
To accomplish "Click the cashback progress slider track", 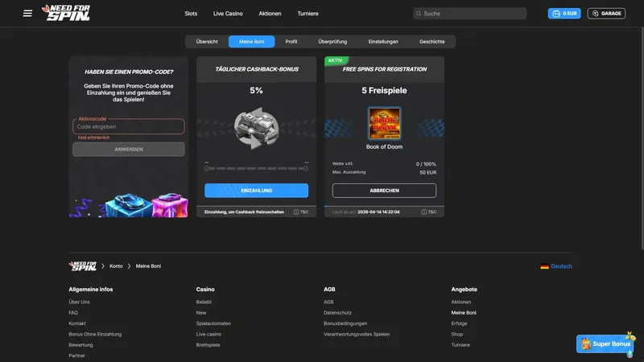I will [256, 168].
